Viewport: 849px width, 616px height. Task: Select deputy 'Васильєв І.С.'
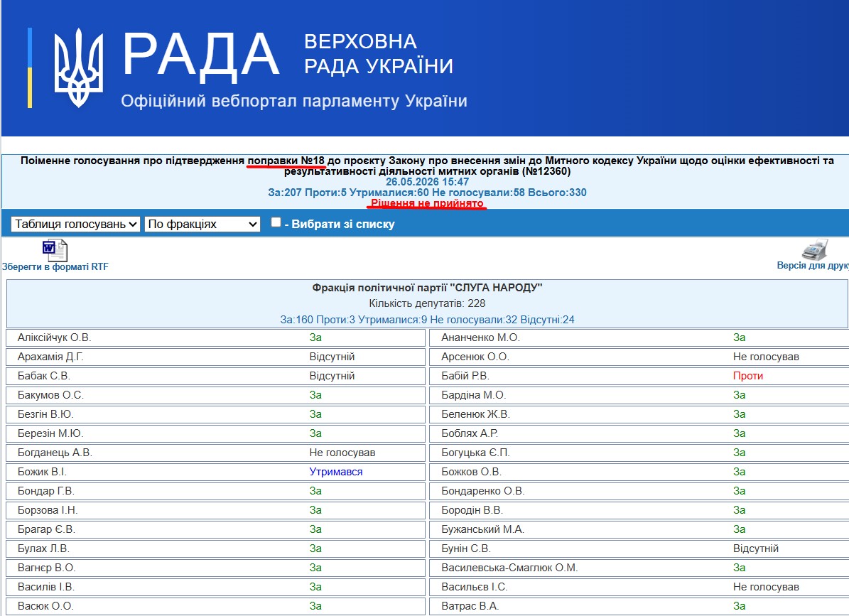(x=475, y=587)
